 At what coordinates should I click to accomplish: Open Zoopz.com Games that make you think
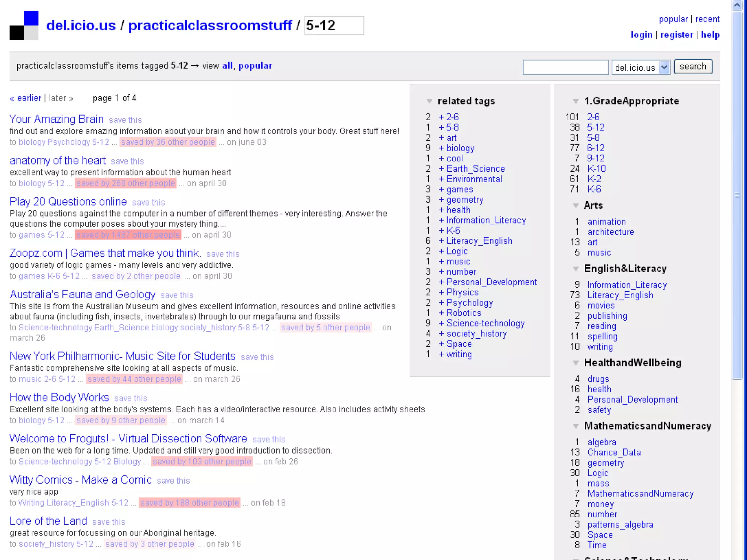105,253
